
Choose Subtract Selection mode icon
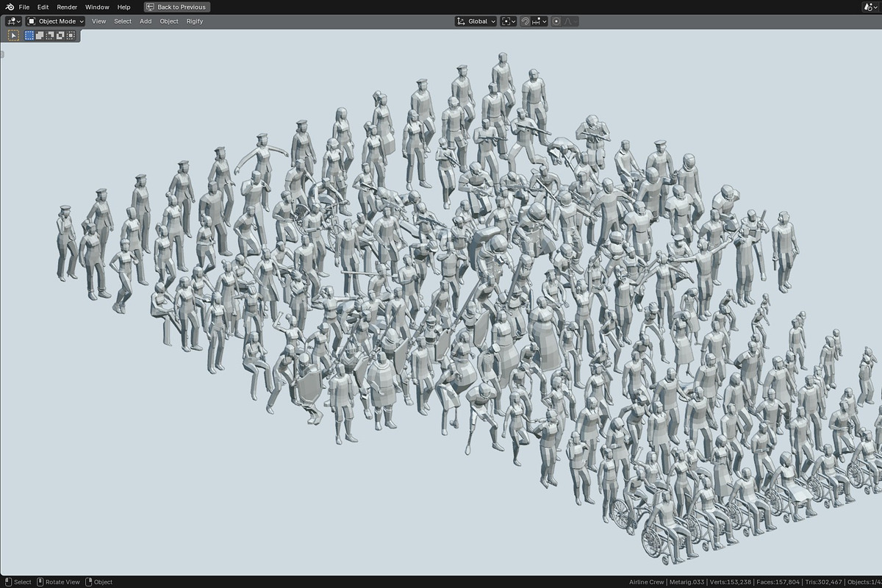50,35
